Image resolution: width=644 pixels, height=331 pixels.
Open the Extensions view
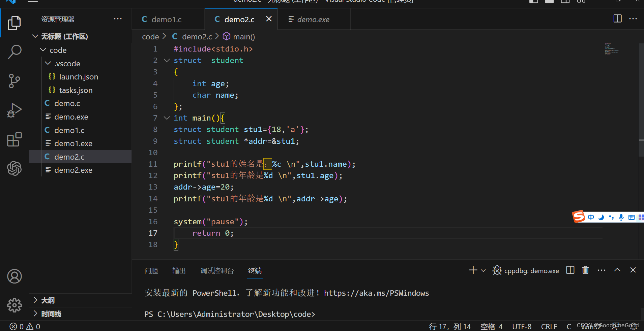14,139
